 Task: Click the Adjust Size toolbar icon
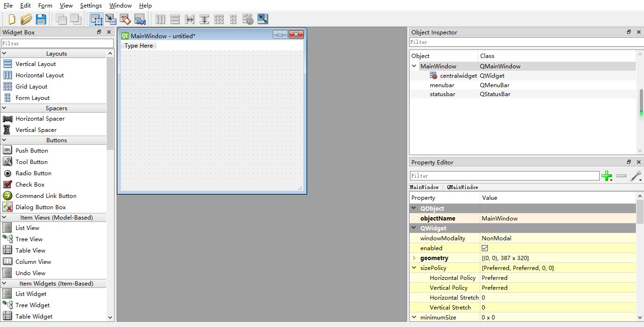point(263,19)
